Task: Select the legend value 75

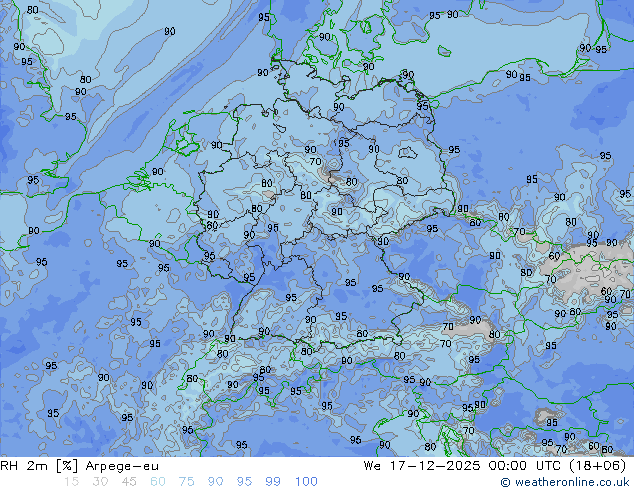Action: click(x=186, y=482)
